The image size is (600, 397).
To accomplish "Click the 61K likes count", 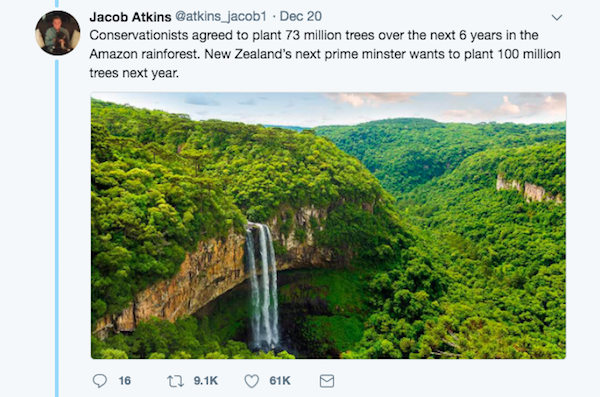I will (280, 381).
